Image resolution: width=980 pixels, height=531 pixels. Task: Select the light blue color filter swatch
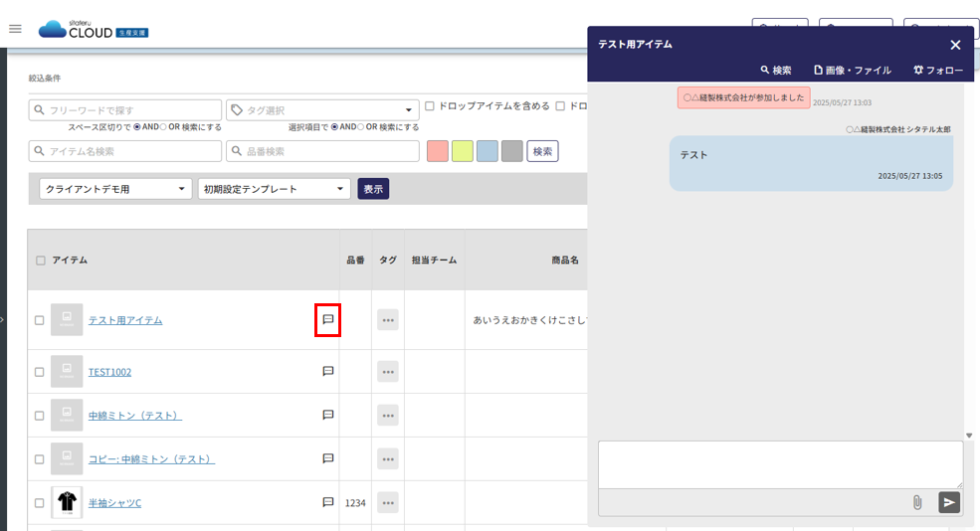point(488,151)
